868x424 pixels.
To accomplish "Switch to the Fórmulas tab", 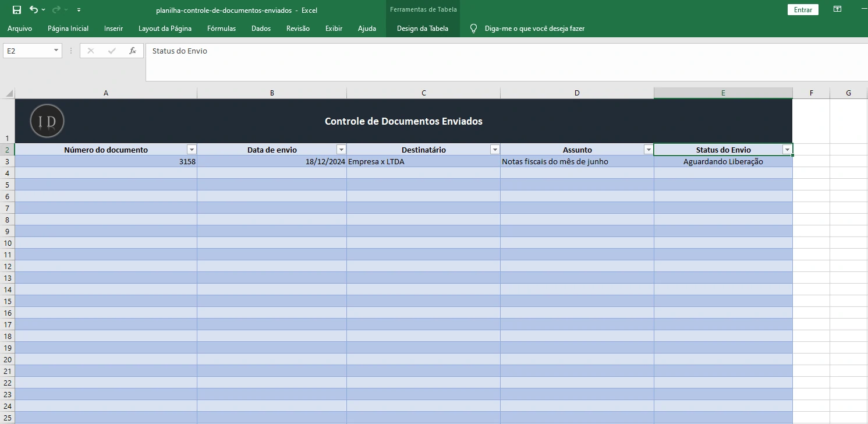I will [221, 28].
